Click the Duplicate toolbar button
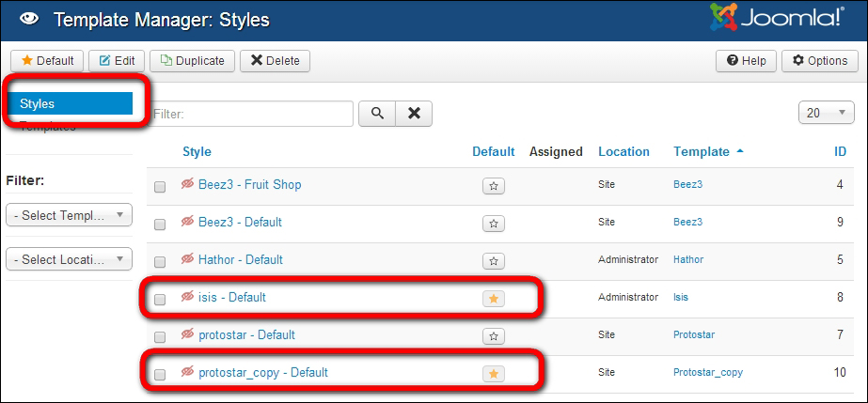The height and width of the screenshot is (403, 868). coord(192,61)
